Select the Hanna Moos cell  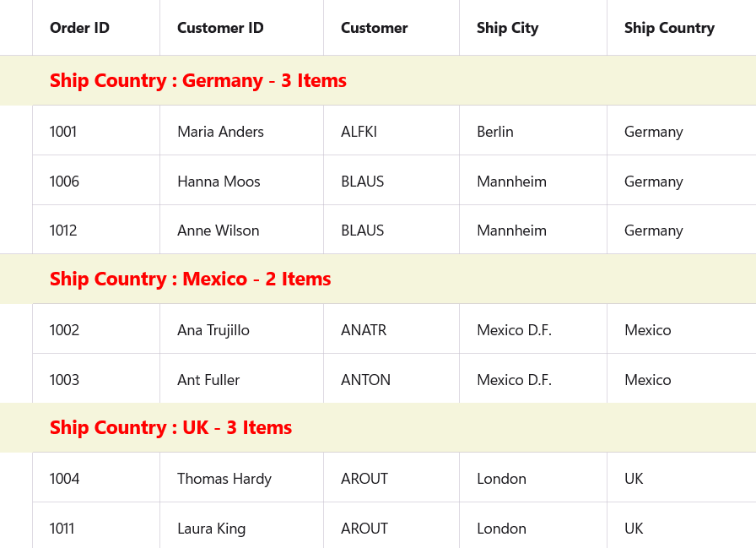(x=219, y=182)
